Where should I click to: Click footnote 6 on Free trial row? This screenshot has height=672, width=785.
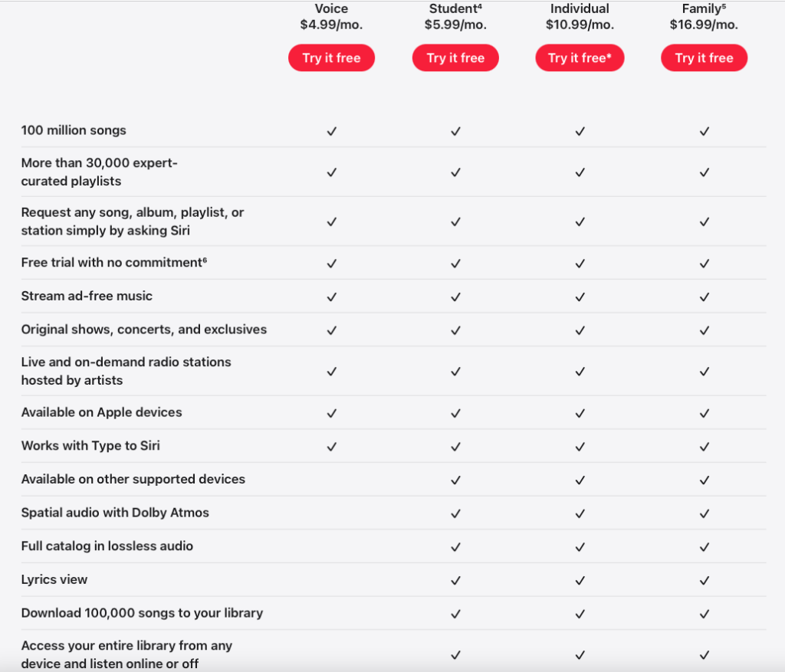[205, 261]
